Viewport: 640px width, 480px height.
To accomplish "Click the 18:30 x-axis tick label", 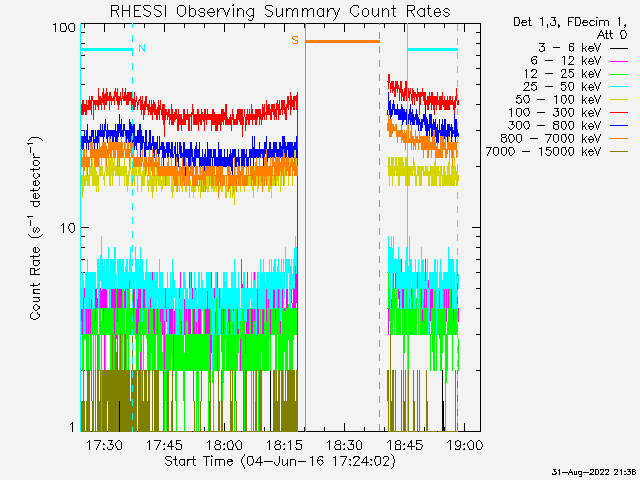I will (x=344, y=445).
